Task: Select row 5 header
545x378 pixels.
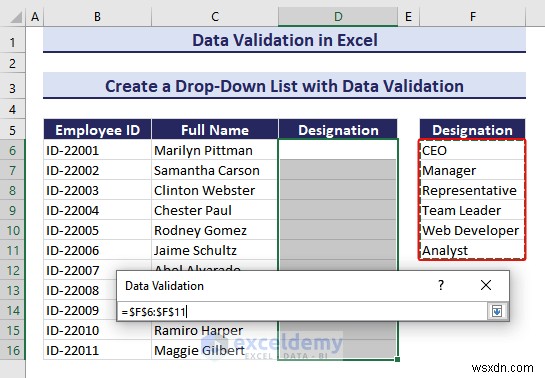Action: pos(13,130)
